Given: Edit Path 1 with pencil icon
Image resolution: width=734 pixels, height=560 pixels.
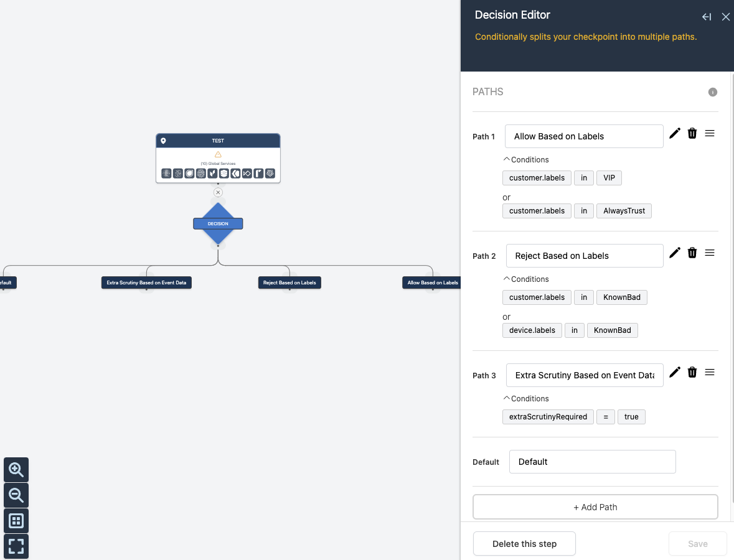Looking at the screenshot, I should coord(675,133).
